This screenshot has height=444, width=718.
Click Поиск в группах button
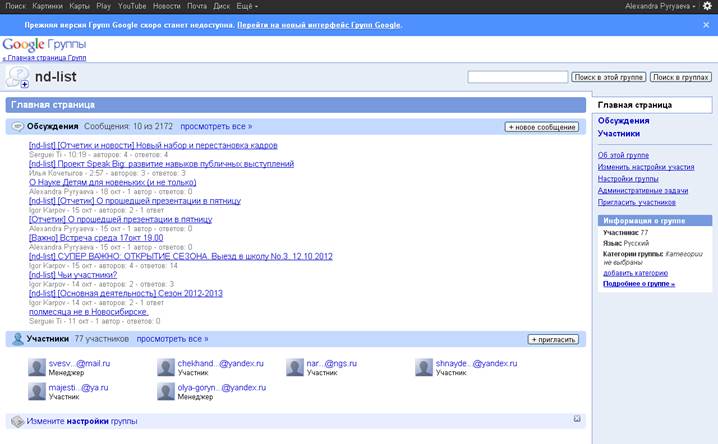[x=681, y=77]
